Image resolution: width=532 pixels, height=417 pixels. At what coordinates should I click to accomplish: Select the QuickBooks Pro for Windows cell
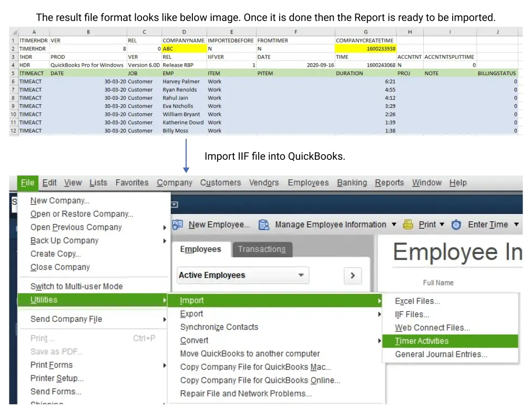[88, 65]
